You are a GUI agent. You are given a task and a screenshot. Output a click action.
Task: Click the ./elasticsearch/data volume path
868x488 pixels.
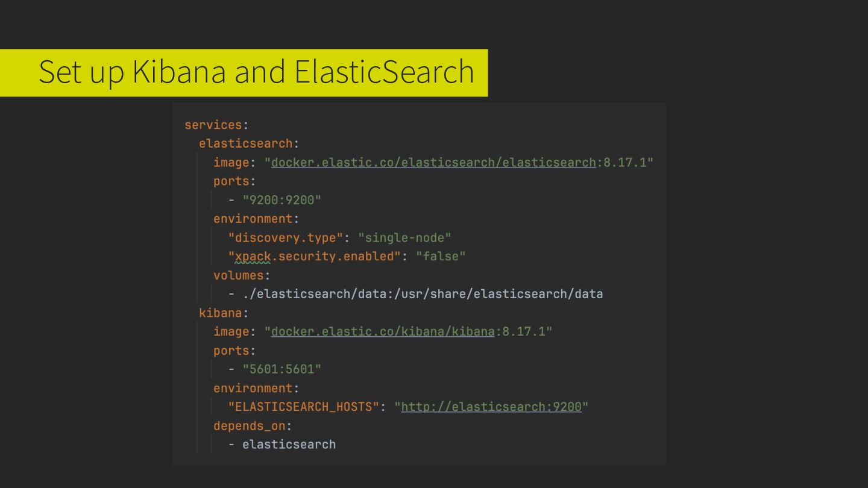point(423,294)
